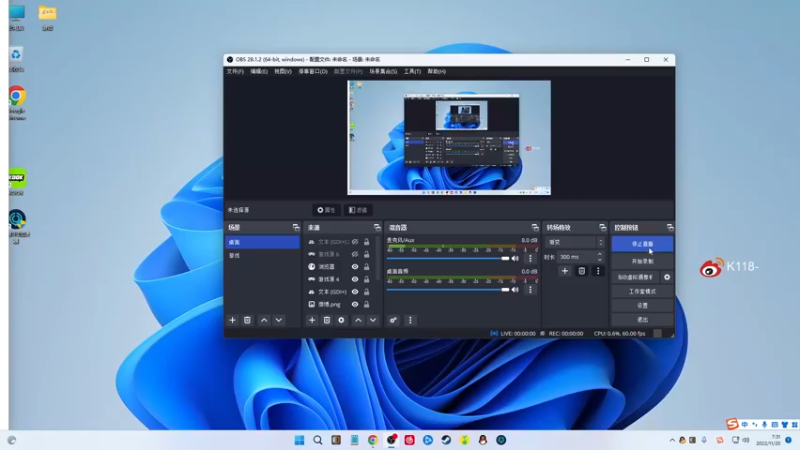
Task: Open transition properties three-dot menu
Action: click(x=598, y=271)
